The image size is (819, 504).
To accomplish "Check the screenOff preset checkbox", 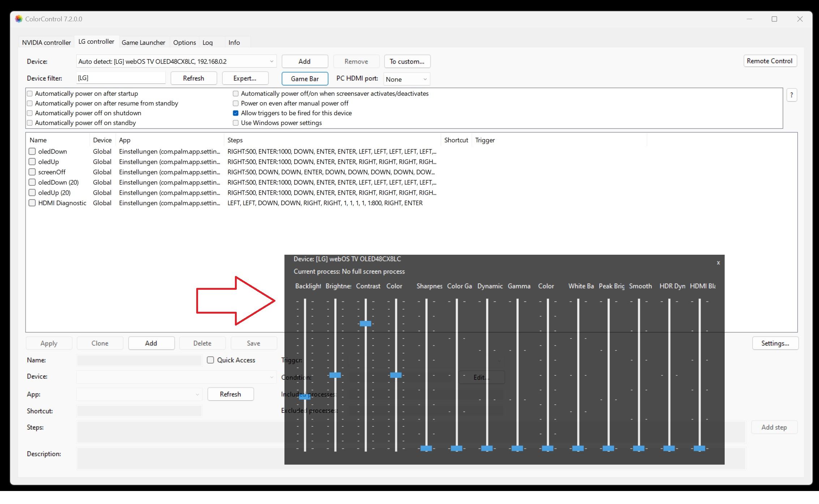I will tap(32, 172).
